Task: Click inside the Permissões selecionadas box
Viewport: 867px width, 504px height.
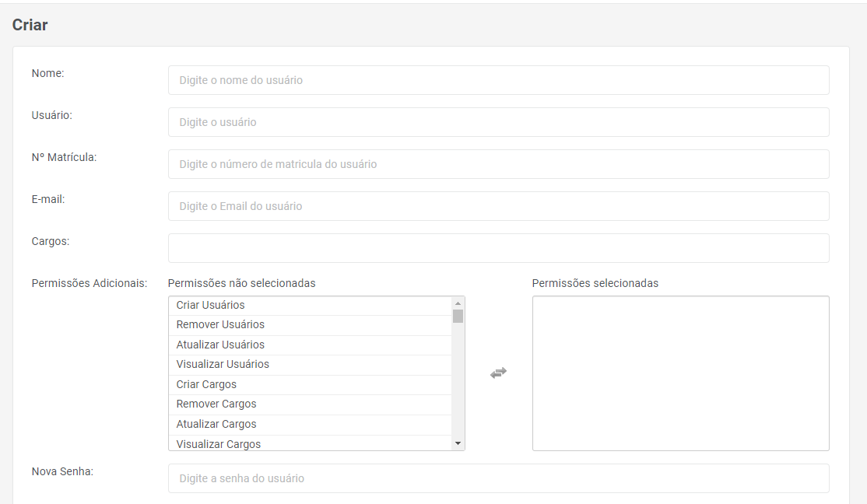Action: [x=680, y=373]
